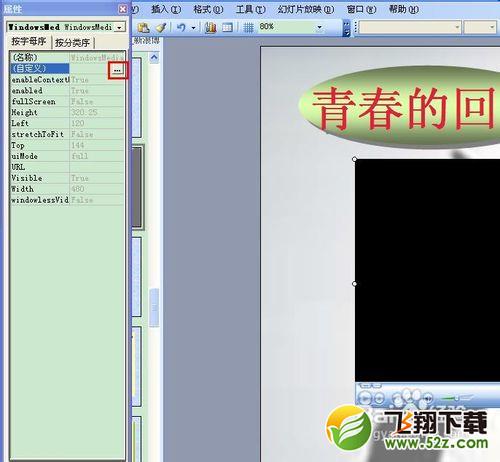
Task: Select the uiMode property row
Action: pyautogui.click(x=67, y=156)
